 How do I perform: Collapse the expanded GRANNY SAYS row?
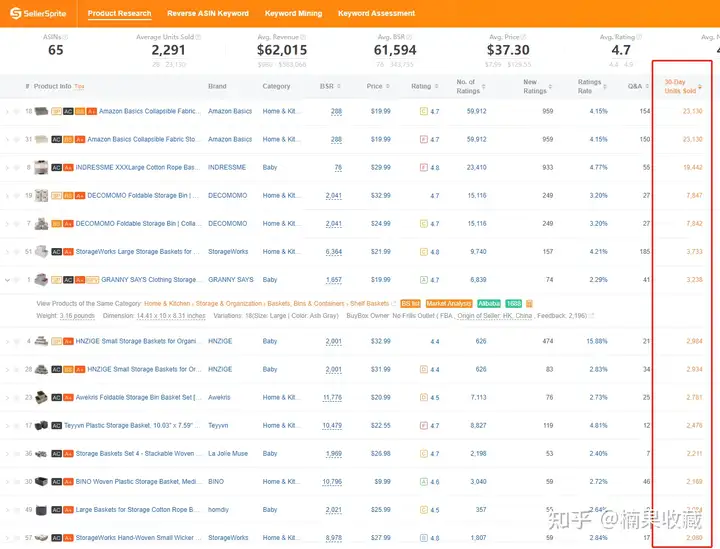pos(7,280)
